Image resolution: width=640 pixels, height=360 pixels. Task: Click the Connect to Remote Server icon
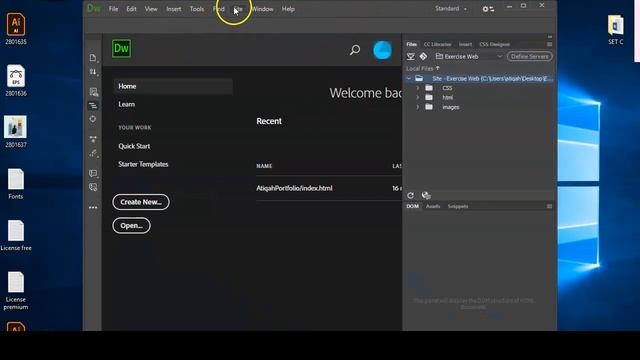[x=411, y=56]
